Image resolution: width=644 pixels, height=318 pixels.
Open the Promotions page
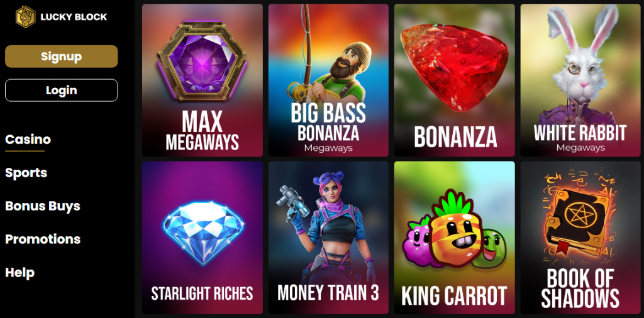tap(43, 239)
